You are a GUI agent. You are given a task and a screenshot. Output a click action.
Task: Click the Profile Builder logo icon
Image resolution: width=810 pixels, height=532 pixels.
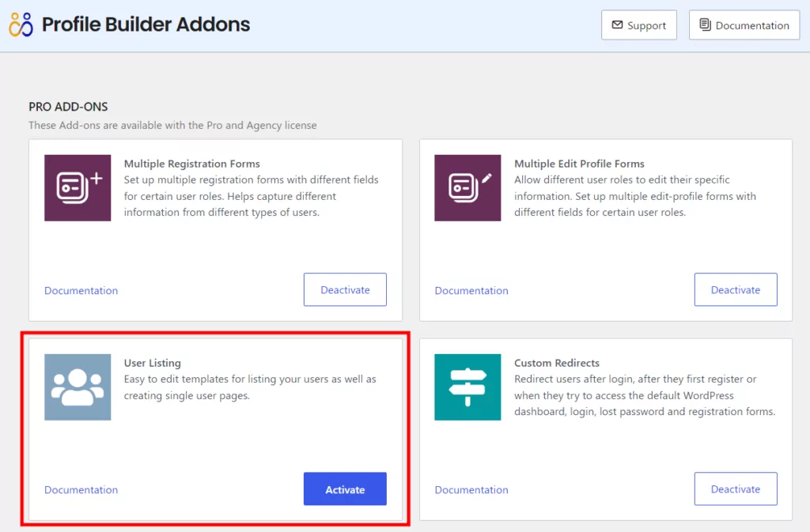tap(21, 25)
